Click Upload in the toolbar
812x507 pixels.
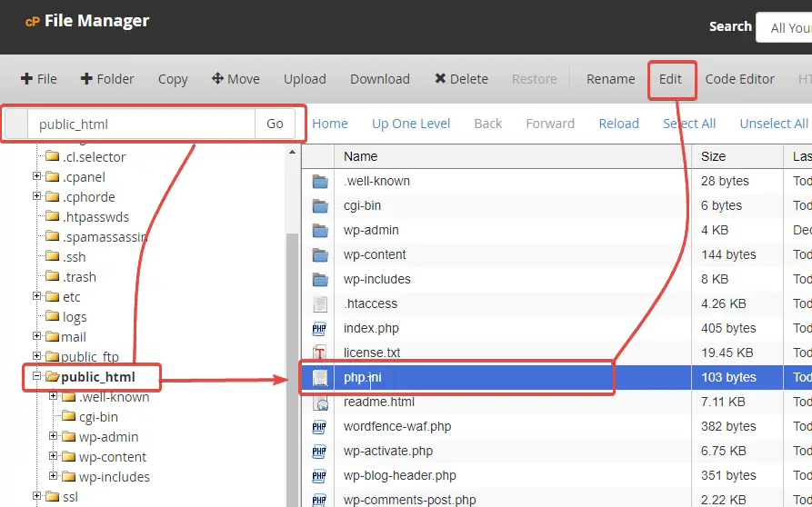coord(305,79)
